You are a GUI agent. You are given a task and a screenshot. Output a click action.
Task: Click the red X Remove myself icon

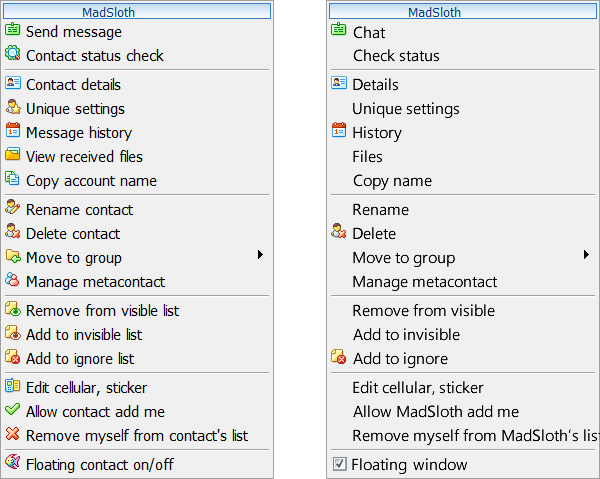(x=12, y=435)
